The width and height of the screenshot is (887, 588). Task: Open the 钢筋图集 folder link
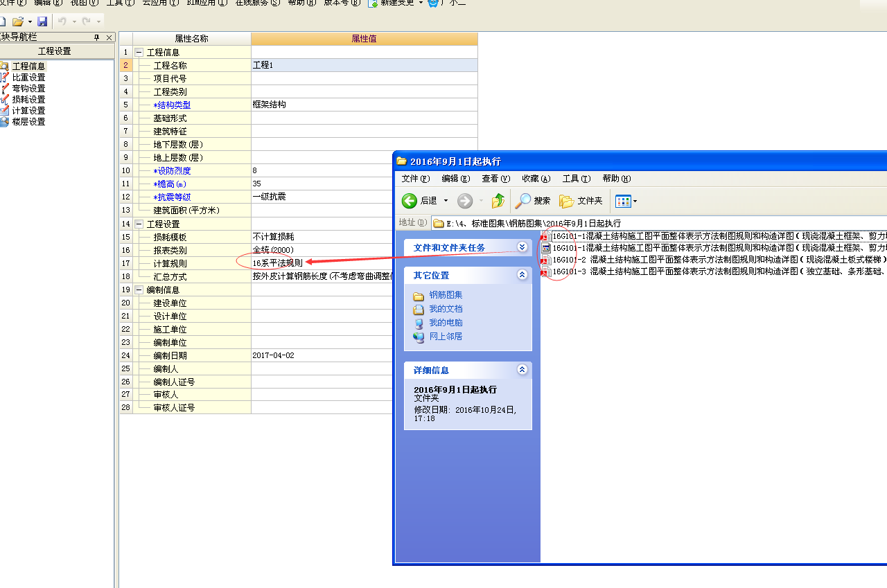coord(446,295)
